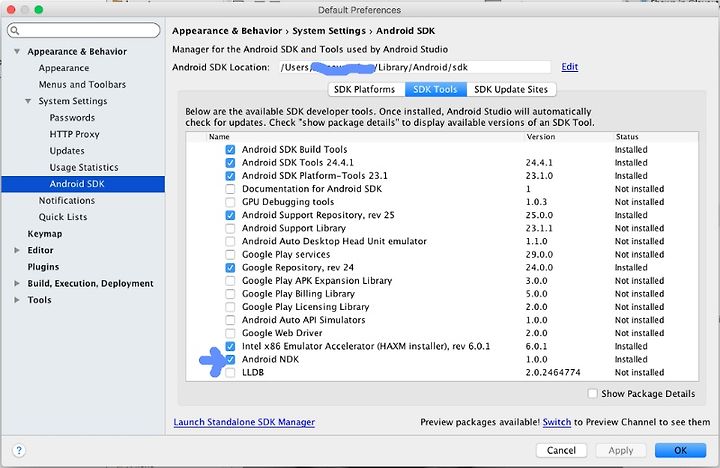Uncheck Android SDK Tools 24.4.1

(230, 163)
